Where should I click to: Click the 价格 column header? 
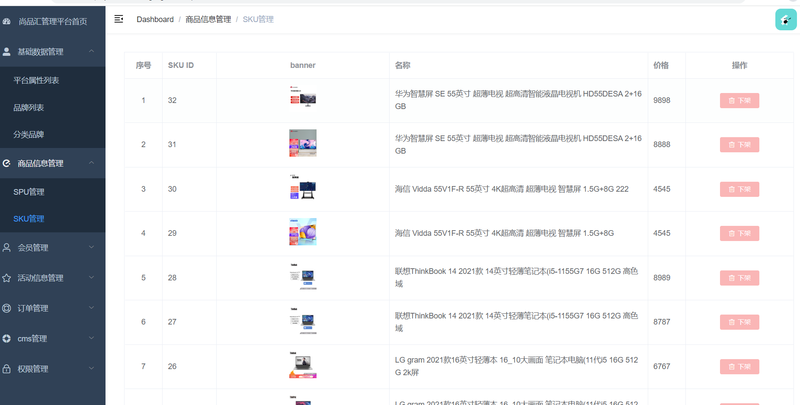pos(661,65)
